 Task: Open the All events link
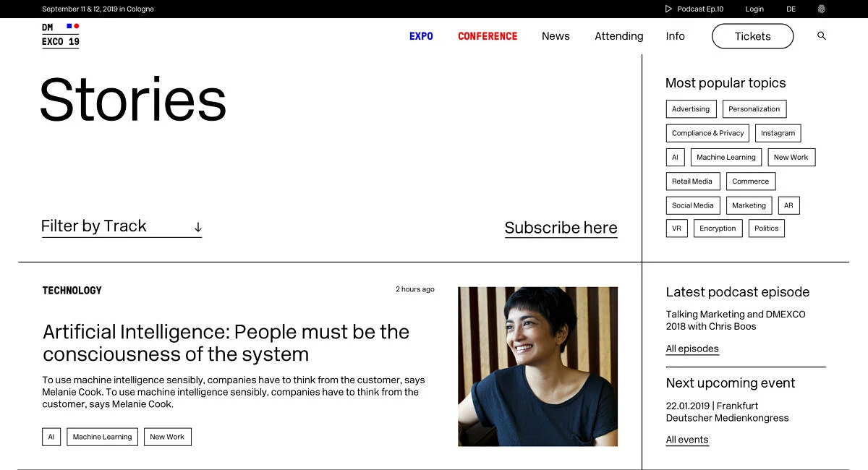[687, 440]
